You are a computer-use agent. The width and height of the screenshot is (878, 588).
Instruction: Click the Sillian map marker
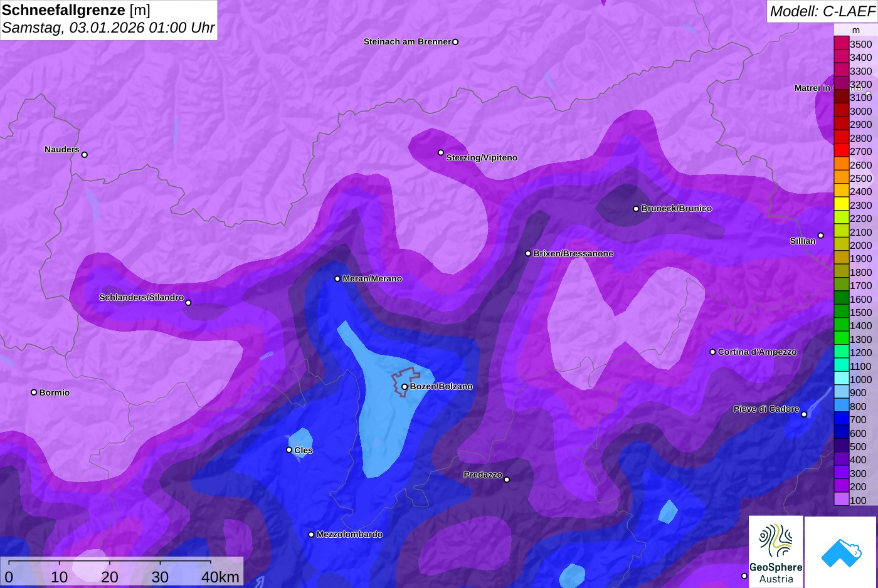tap(821, 236)
